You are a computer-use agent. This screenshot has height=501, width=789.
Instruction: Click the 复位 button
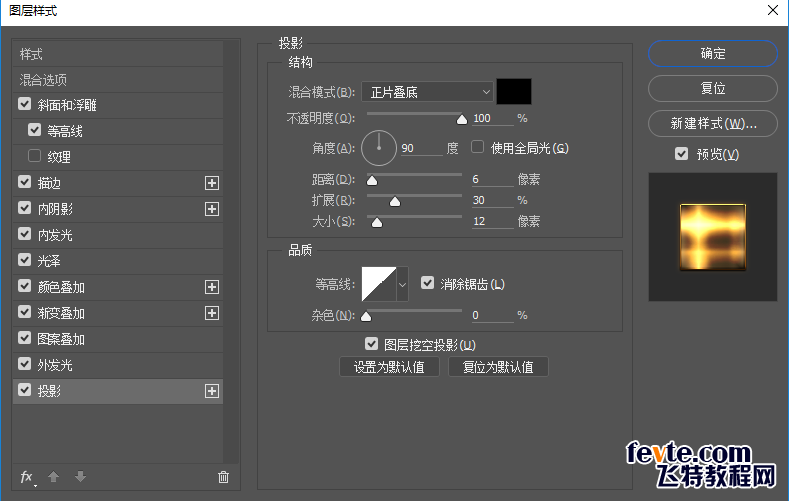click(713, 89)
